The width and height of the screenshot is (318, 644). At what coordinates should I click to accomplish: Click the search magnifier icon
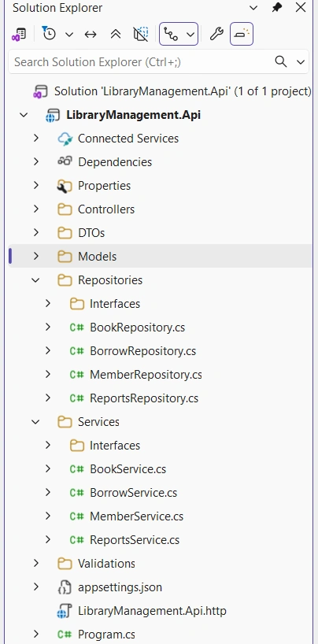pos(281,61)
